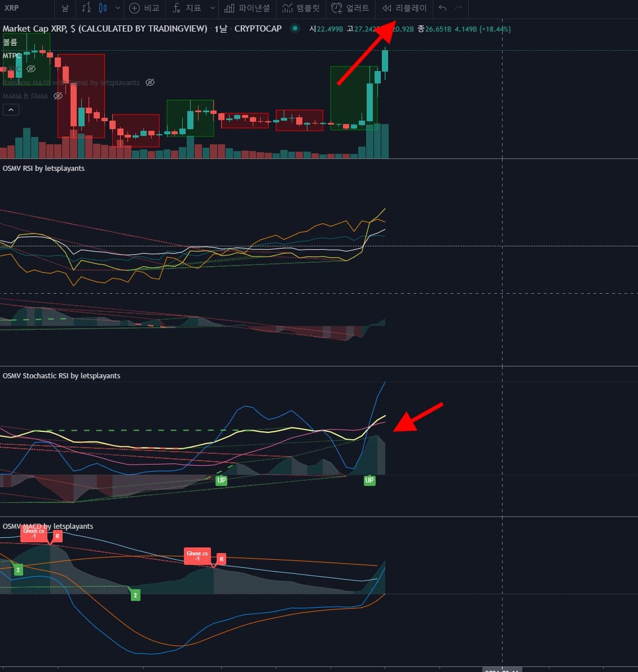The width and height of the screenshot is (638, 672).
Task: Undo the last chart action
Action: tap(442, 8)
